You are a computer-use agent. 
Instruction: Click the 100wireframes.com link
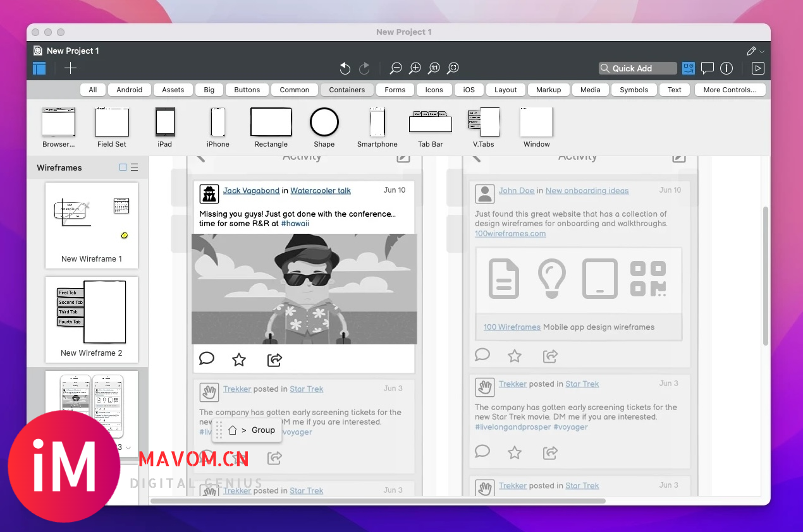coord(510,234)
